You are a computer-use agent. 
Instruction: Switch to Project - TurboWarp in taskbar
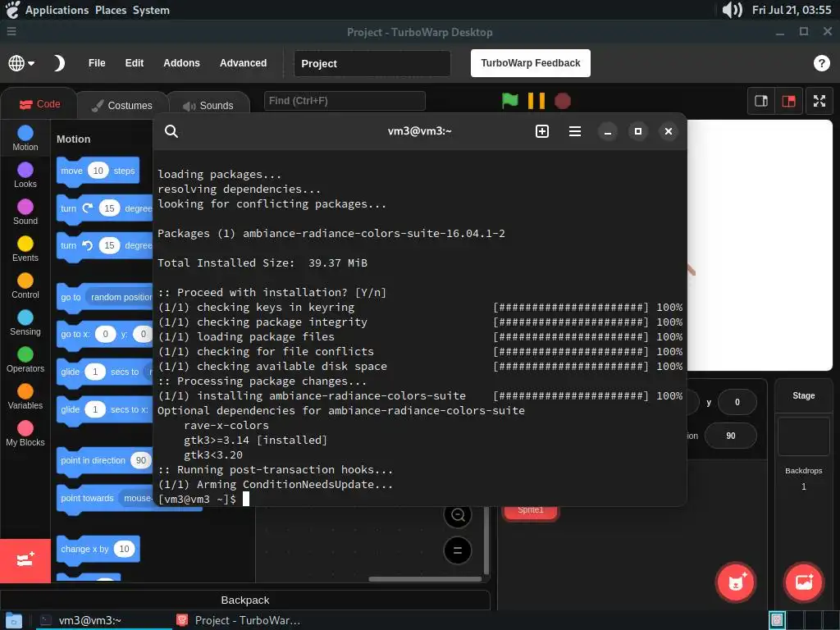click(239, 620)
